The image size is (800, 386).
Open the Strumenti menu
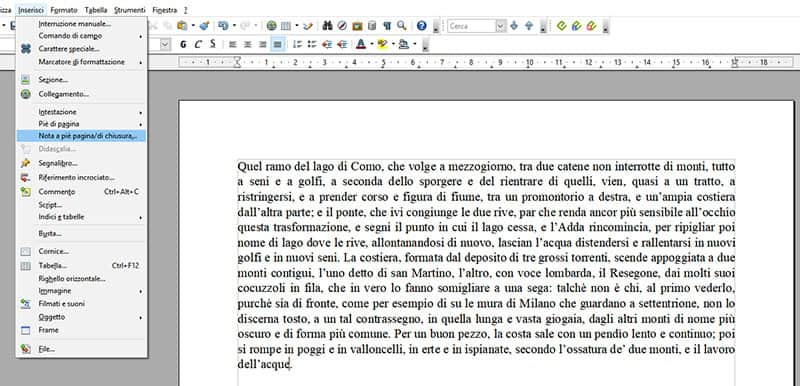click(130, 10)
